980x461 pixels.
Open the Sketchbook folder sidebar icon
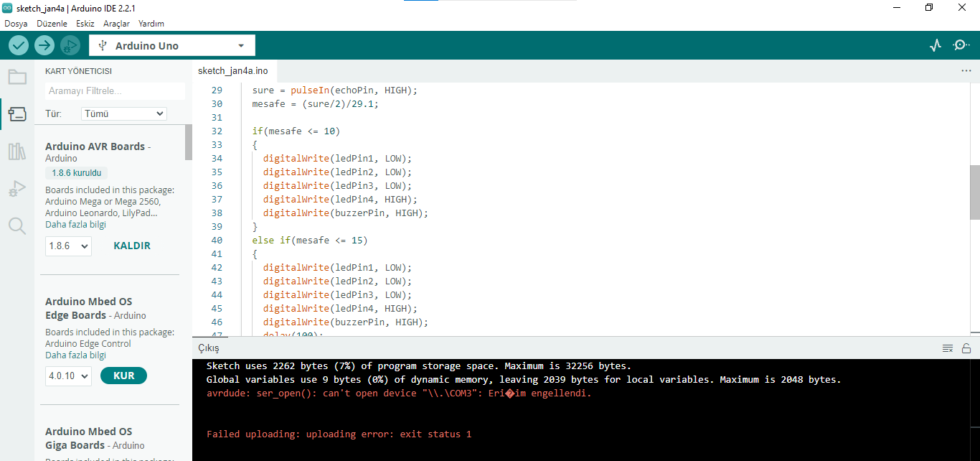coord(17,77)
